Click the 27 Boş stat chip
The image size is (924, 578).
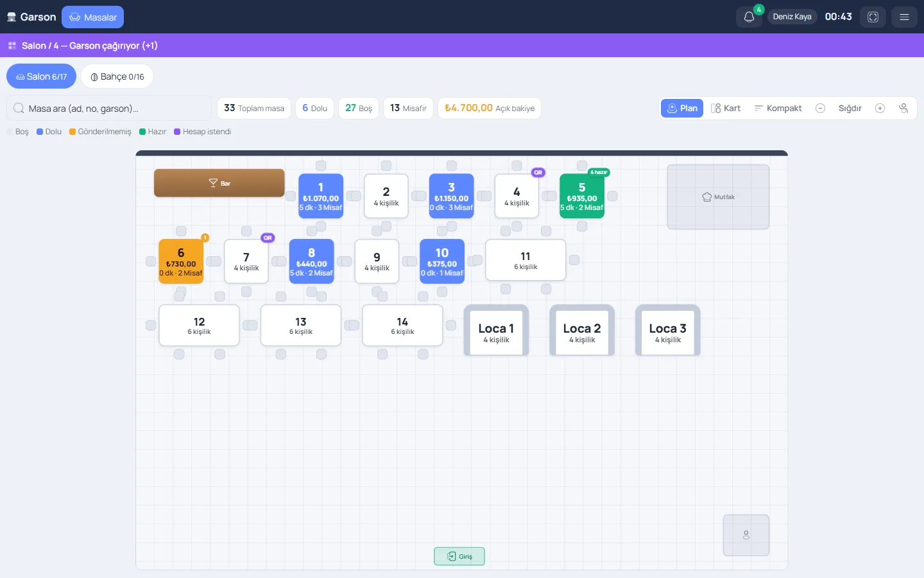coord(359,109)
